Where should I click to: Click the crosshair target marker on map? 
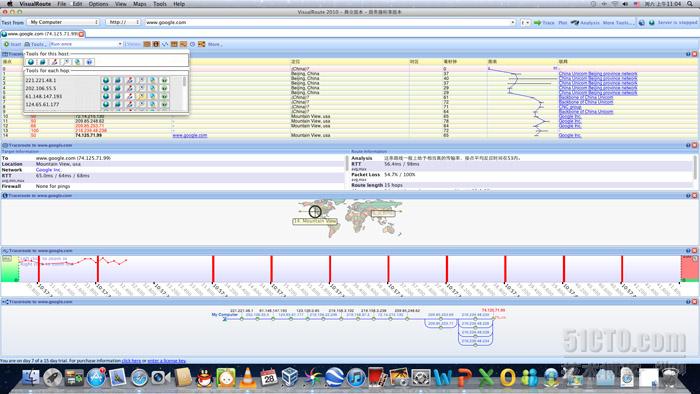coord(315,212)
